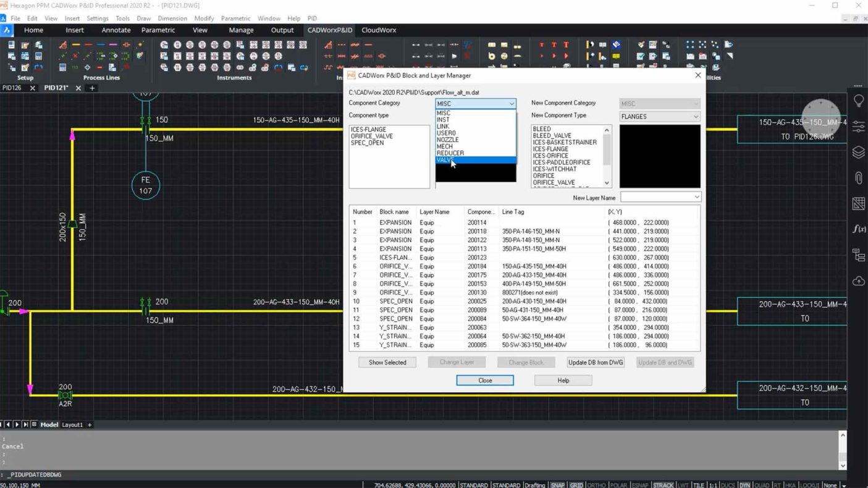
Task: Click the Help button in dialog
Action: pyautogui.click(x=563, y=381)
